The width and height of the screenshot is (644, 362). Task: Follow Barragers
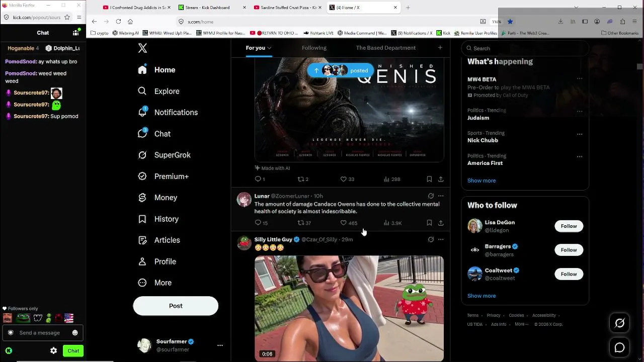(x=569, y=250)
